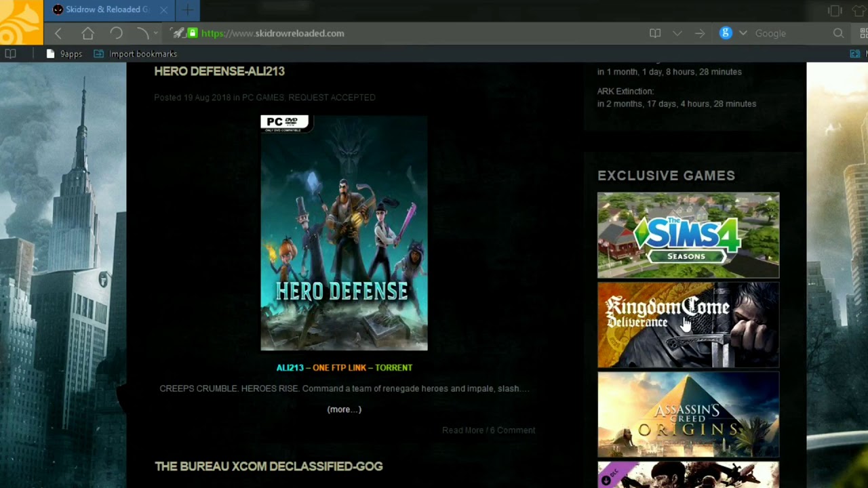This screenshot has height=488, width=868.
Task: Open the UC Browser logo menu
Action: pos(21,22)
